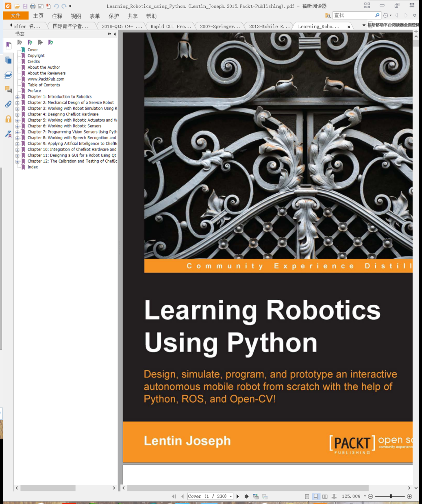Open the 共享 ribbon tab

pos(133,16)
